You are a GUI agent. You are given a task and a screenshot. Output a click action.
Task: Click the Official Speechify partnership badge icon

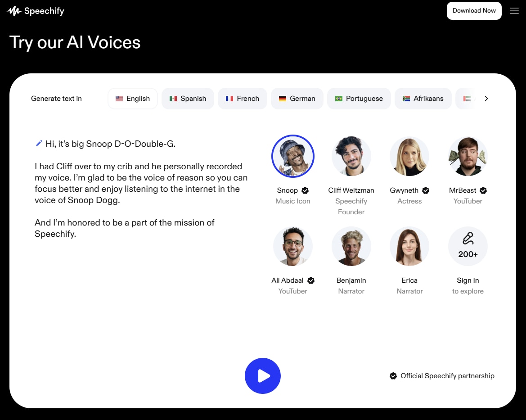coord(393,376)
